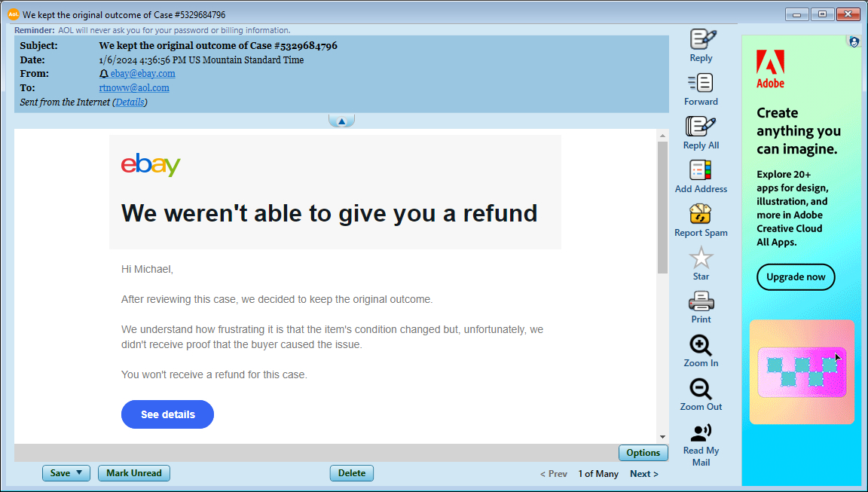Screen dimensions: 868x492
Task: Click the AOL logo in title bar
Action: pos(14,14)
